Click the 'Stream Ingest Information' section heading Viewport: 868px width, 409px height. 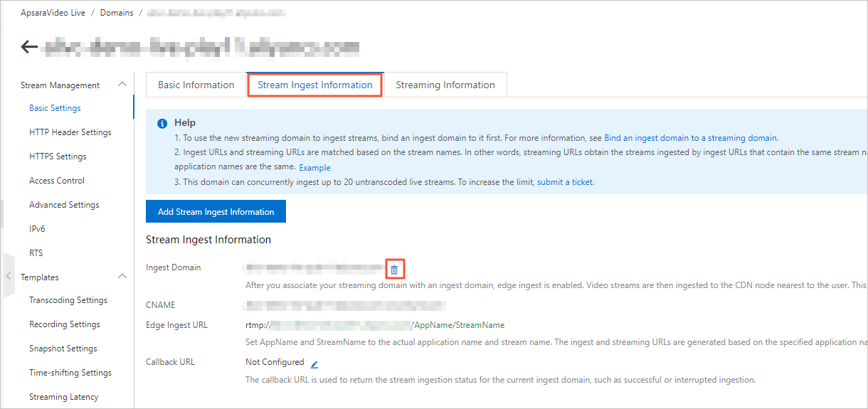[x=208, y=240]
